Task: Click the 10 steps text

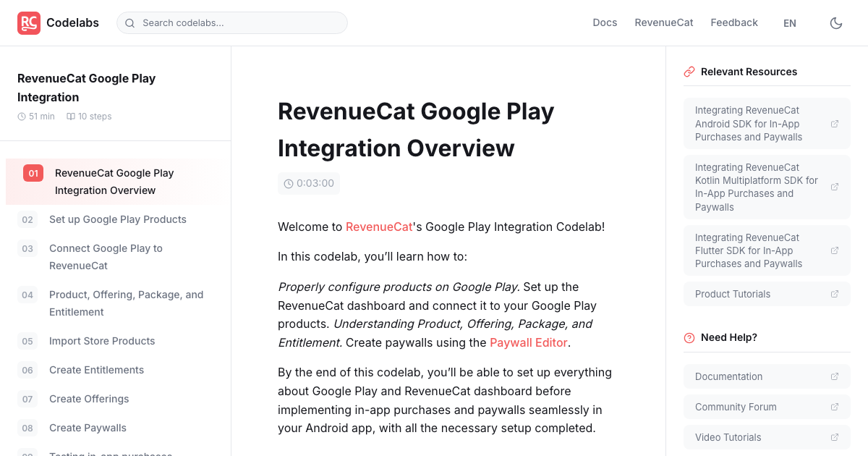Action: click(x=95, y=117)
